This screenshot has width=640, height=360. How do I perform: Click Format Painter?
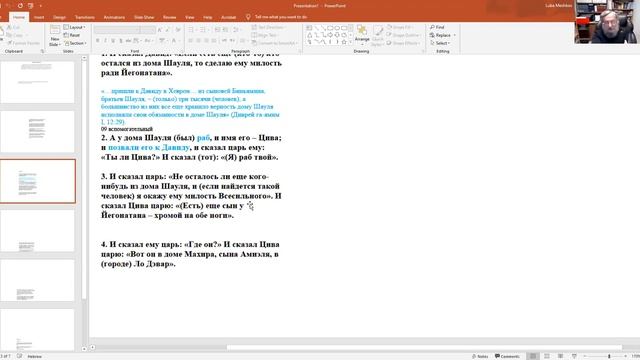coord(23,43)
